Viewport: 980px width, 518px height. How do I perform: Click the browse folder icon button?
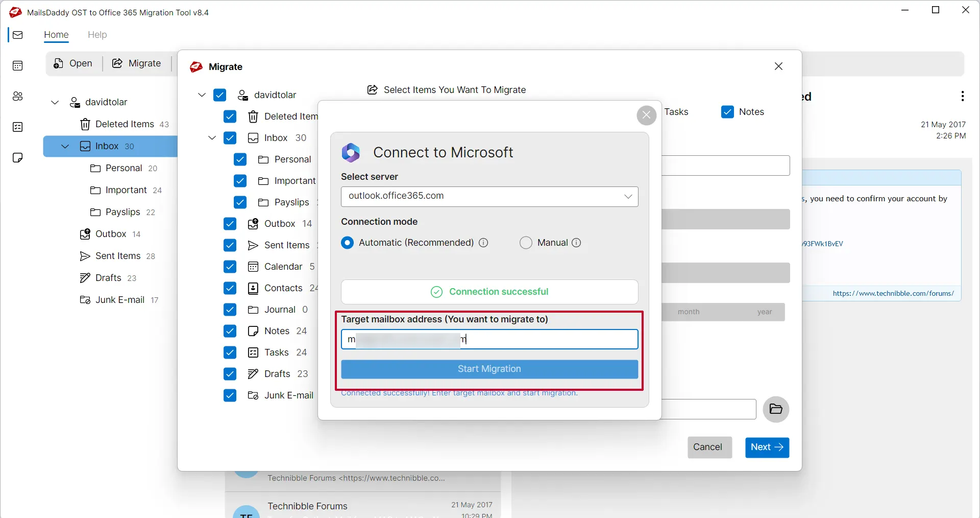776,409
